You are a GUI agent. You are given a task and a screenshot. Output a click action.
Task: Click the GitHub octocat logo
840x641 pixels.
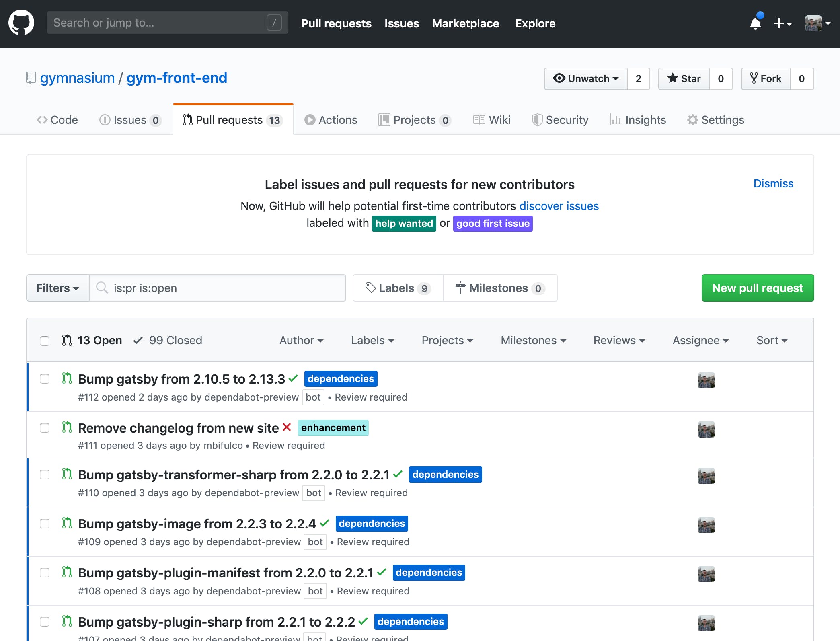click(x=21, y=23)
